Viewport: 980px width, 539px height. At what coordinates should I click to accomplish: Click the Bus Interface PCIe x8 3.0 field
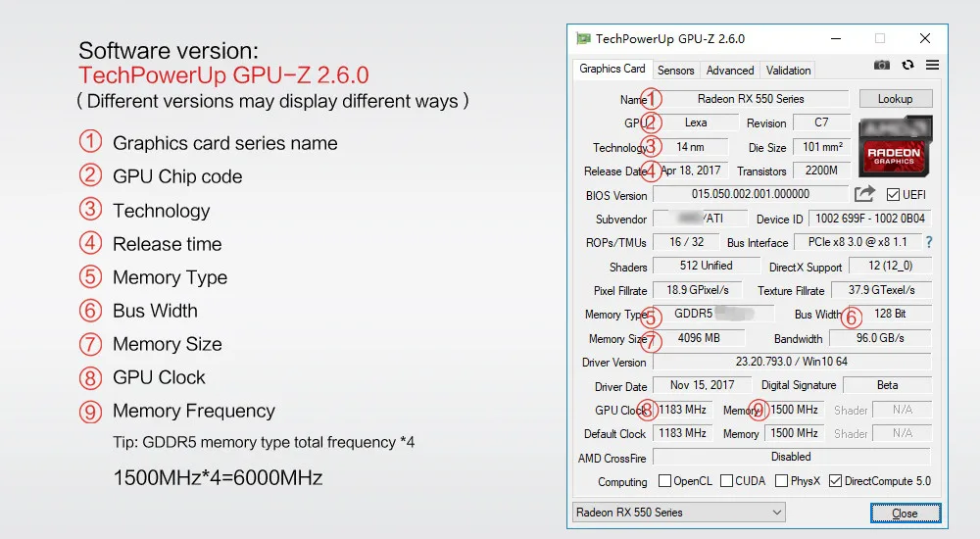[857, 242]
